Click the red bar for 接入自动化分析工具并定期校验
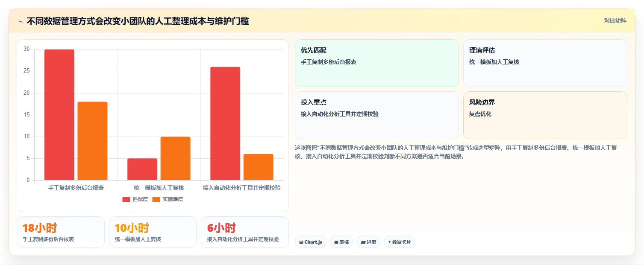This screenshot has width=644, height=265. pyautogui.click(x=225, y=123)
